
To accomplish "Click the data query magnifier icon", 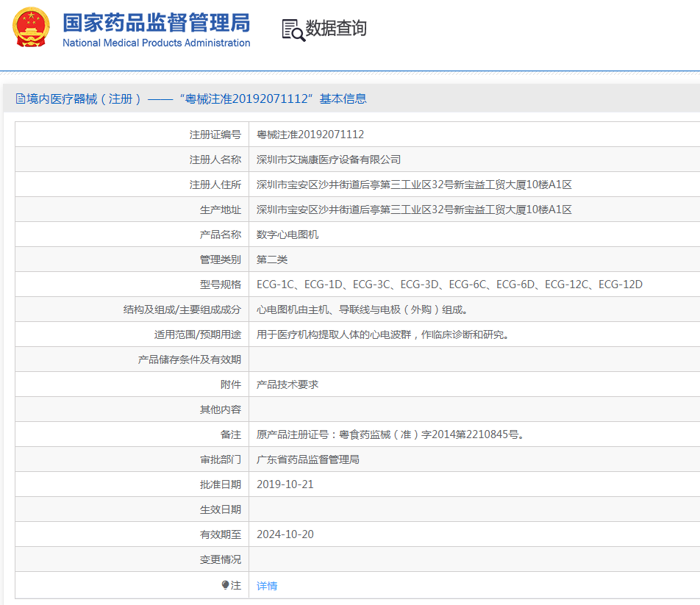I will pos(293,30).
